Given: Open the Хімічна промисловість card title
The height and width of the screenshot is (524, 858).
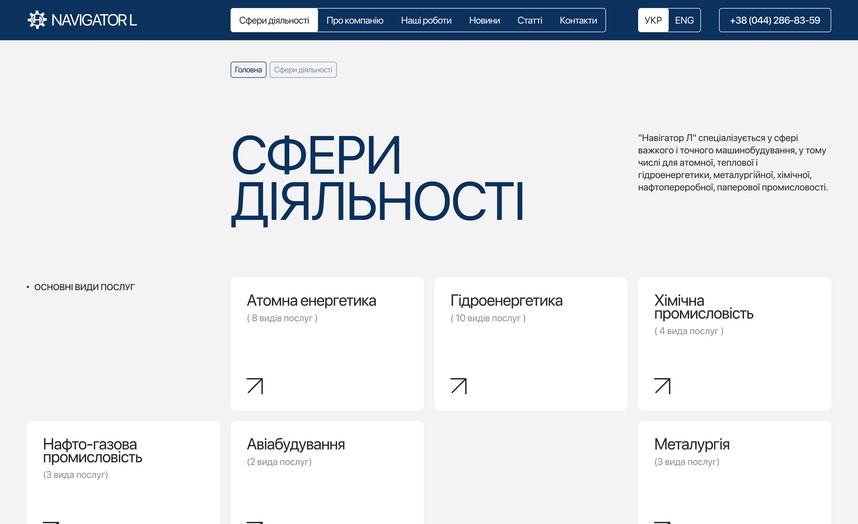Looking at the screenshot, I should pyautogui.click(x=704, y=307).
